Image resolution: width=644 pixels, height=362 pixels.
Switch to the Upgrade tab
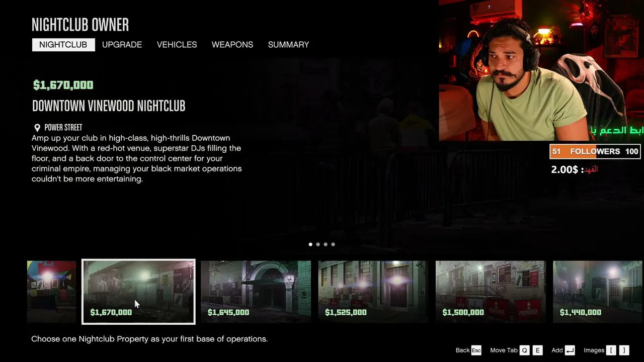tap(122, 45)
